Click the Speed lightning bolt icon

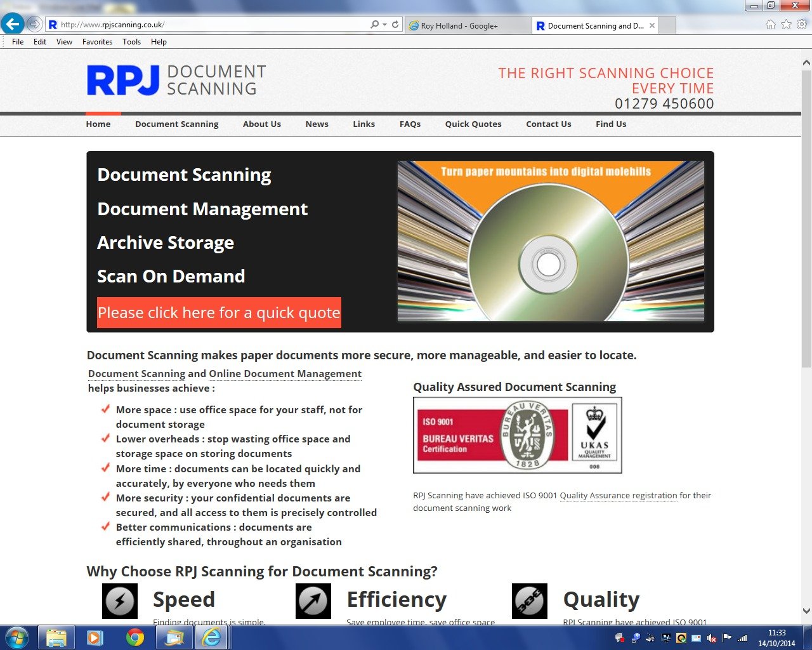point(120,600)
